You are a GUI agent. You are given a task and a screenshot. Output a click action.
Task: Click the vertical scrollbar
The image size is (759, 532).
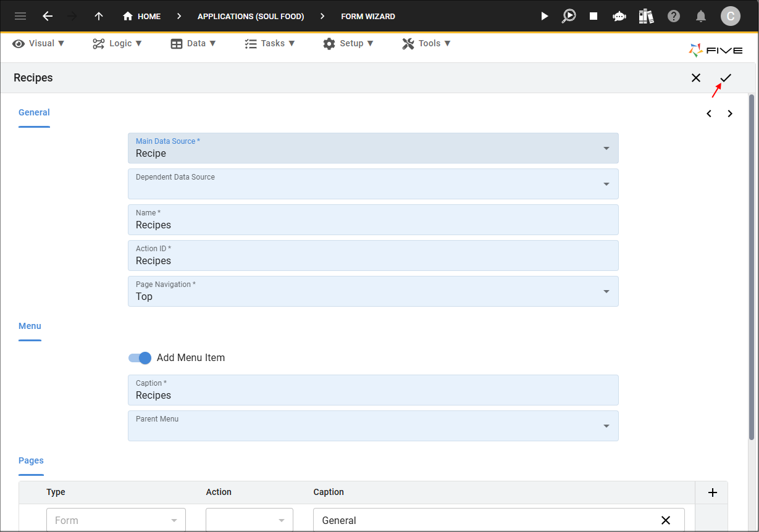[752, 267]
